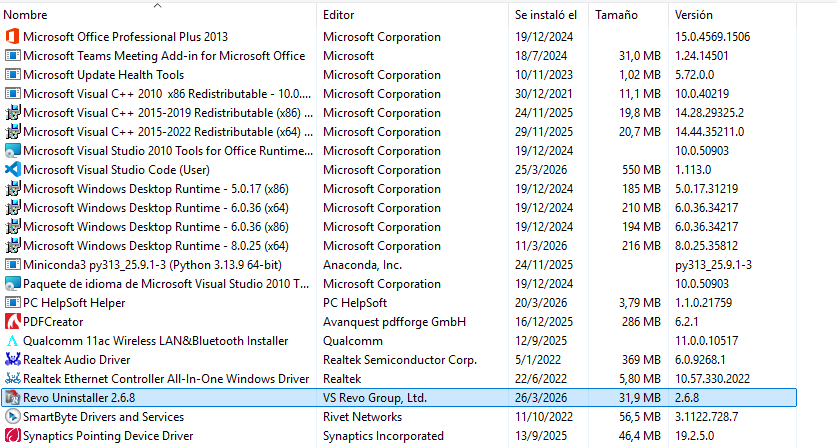837x448 pixels.
Task: Select the Microsoft Update Health Tools row
Action: 103,75
